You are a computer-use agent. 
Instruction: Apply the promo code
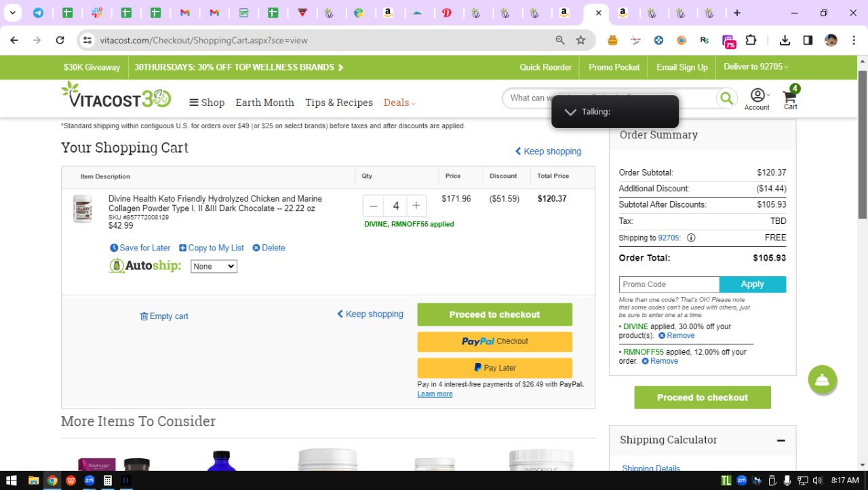(x=753, y=284)
